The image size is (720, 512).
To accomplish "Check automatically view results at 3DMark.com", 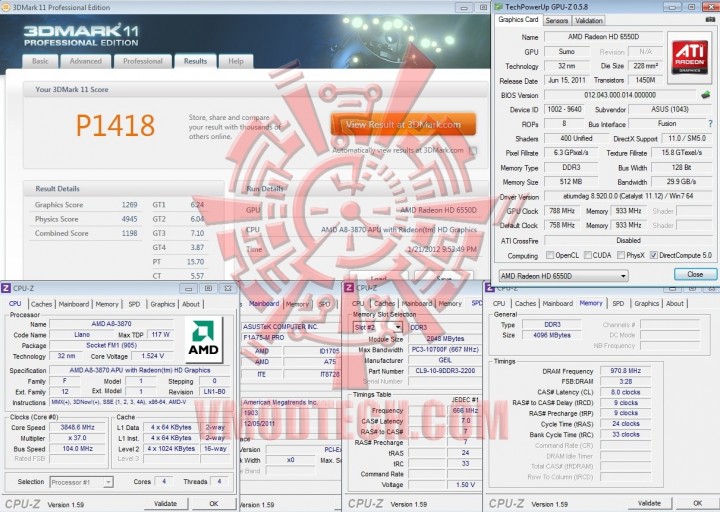I will 473,151.
